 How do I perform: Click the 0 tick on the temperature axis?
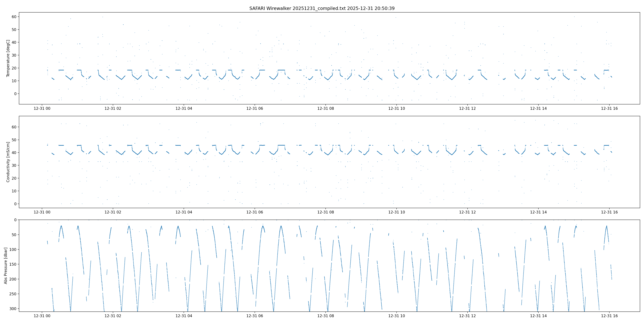(15, 94)
